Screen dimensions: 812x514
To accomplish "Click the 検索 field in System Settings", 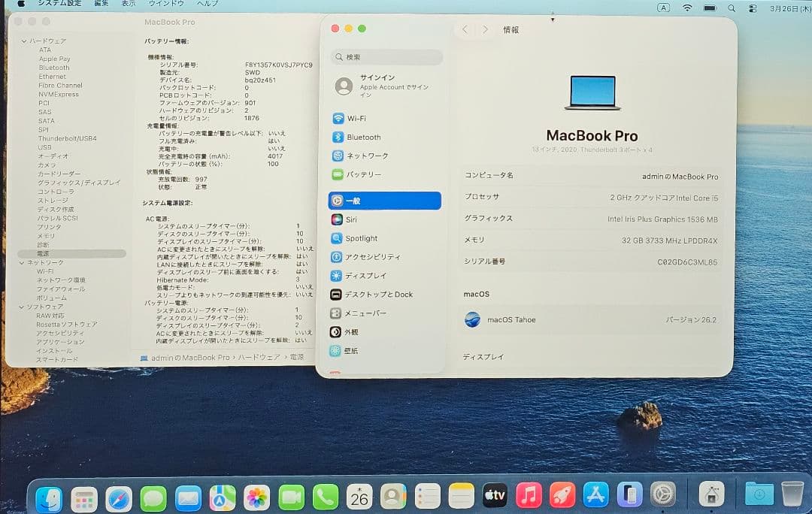I will (387, 57).
